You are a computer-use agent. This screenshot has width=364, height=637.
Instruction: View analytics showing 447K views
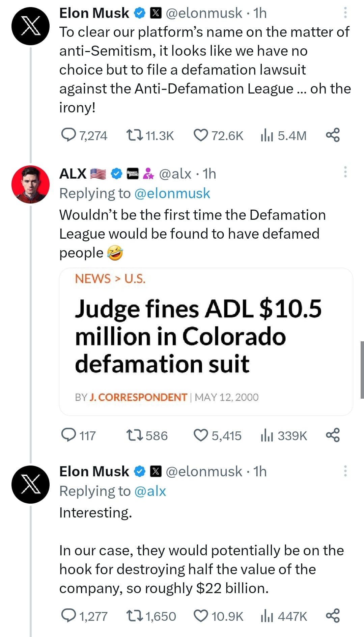pyautogui.click(x=267, y=616)
